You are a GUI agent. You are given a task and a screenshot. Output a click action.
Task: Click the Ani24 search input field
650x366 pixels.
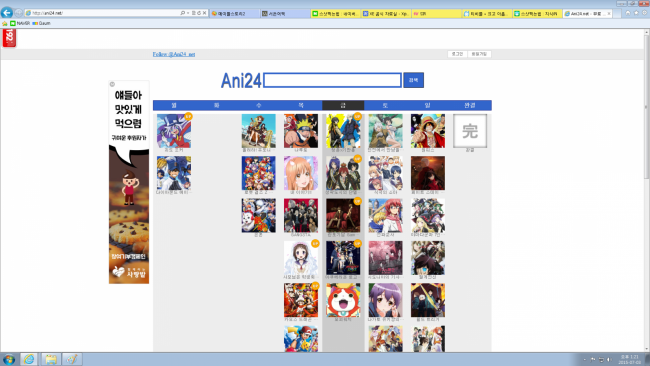pyautogui.click(x=332, y=80)
